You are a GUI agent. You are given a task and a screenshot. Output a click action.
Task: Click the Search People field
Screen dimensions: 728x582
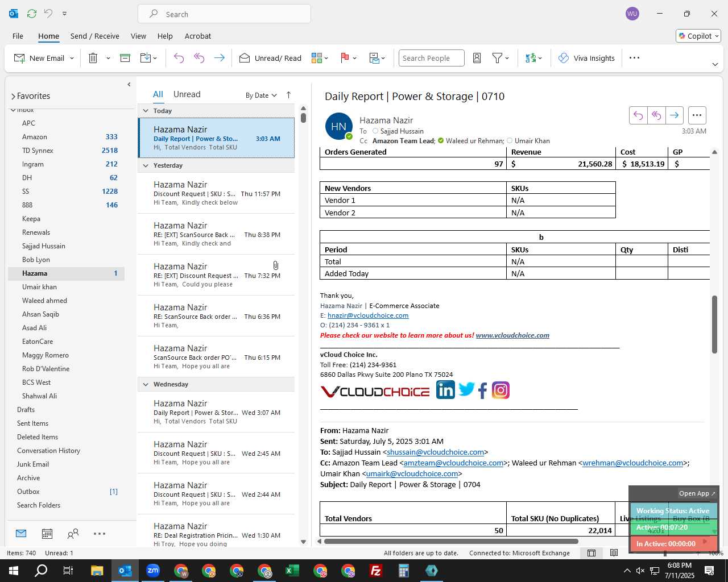(431, 58)
